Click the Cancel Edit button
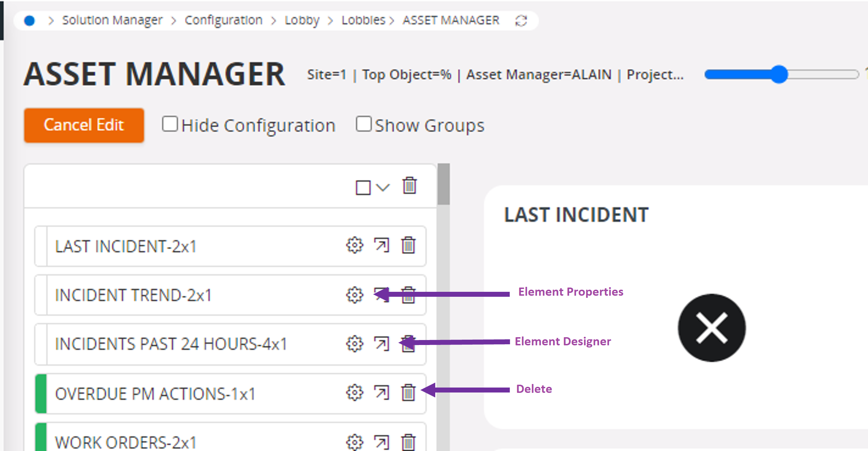The height and width of the screenshot is (451, 868). click(x=84, y=125)
